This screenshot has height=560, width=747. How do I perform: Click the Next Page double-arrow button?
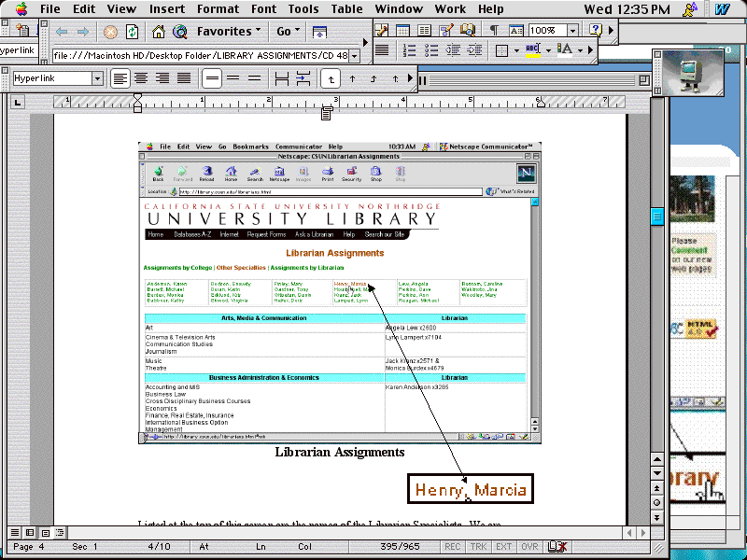(x=657, y=518)
